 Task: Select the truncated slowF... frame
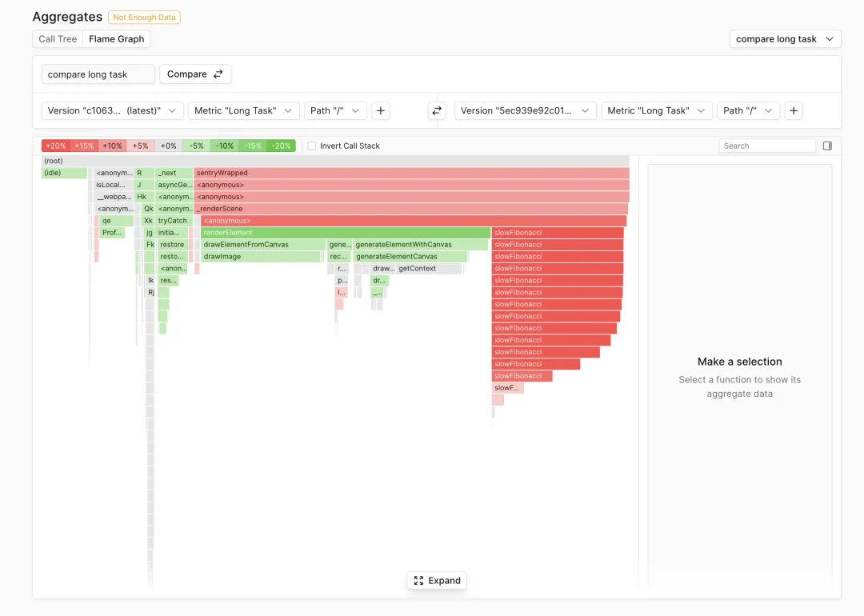pyautogui.click(x=507, y=388)
